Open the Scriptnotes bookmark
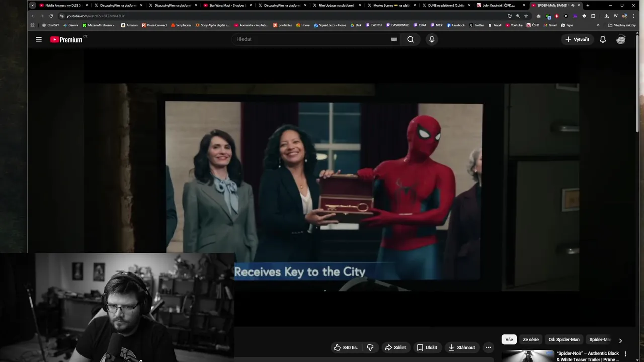Image resolution: width=644 pixels, height=362 pixels. [181, 25]
